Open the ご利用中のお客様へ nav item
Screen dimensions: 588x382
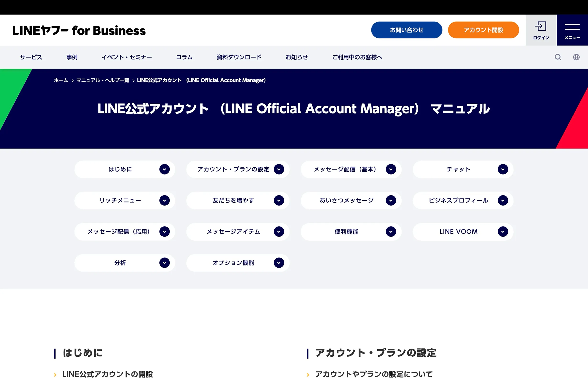(357, 57)
